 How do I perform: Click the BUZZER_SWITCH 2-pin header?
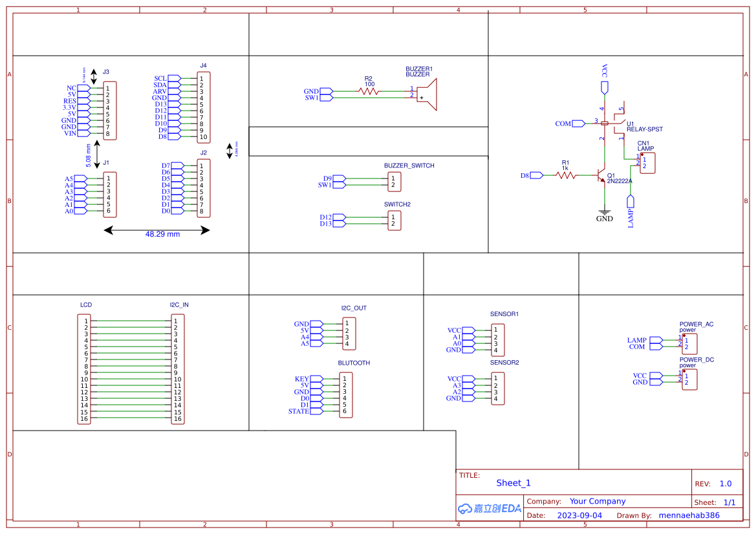tap(394, 182)
